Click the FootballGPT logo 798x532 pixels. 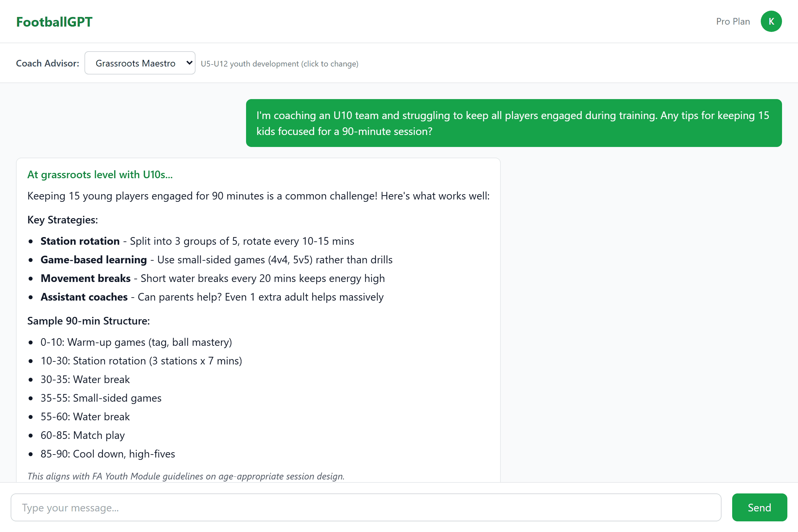tap(54, 21)
